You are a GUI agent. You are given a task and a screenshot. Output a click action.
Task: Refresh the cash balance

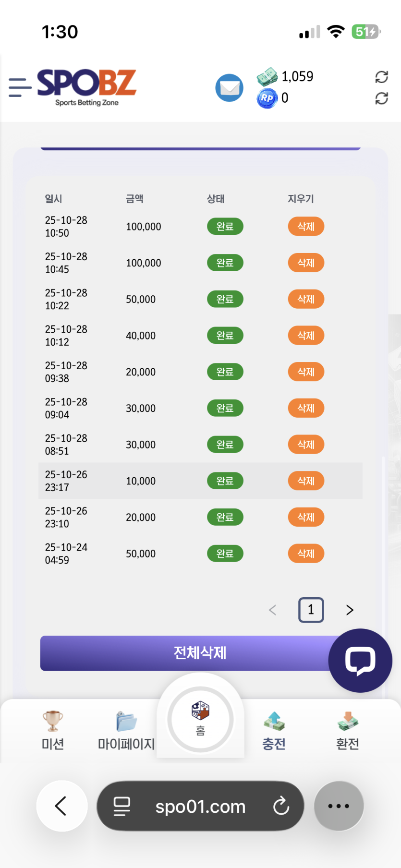pyautogui.click(x=381, y=77)
